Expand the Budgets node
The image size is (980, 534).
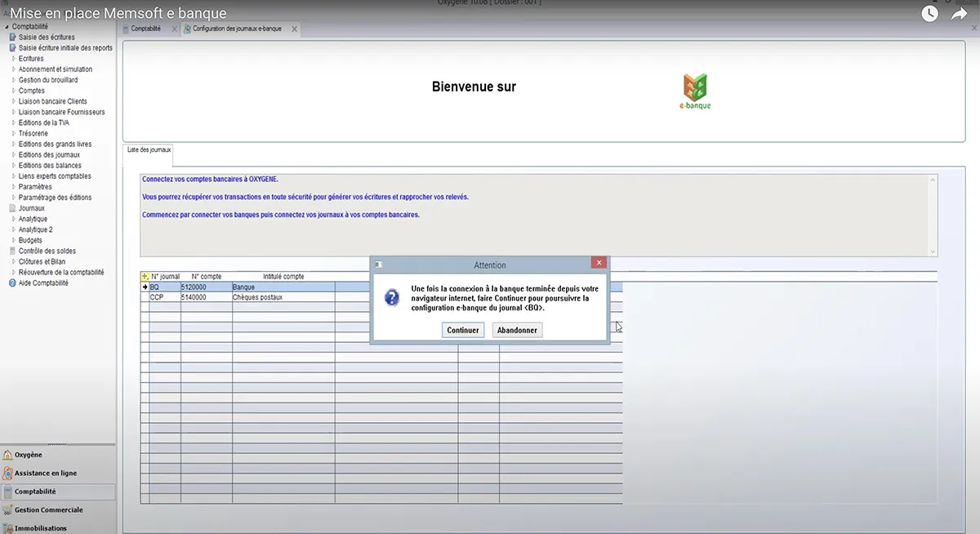(x=14, y=241)
